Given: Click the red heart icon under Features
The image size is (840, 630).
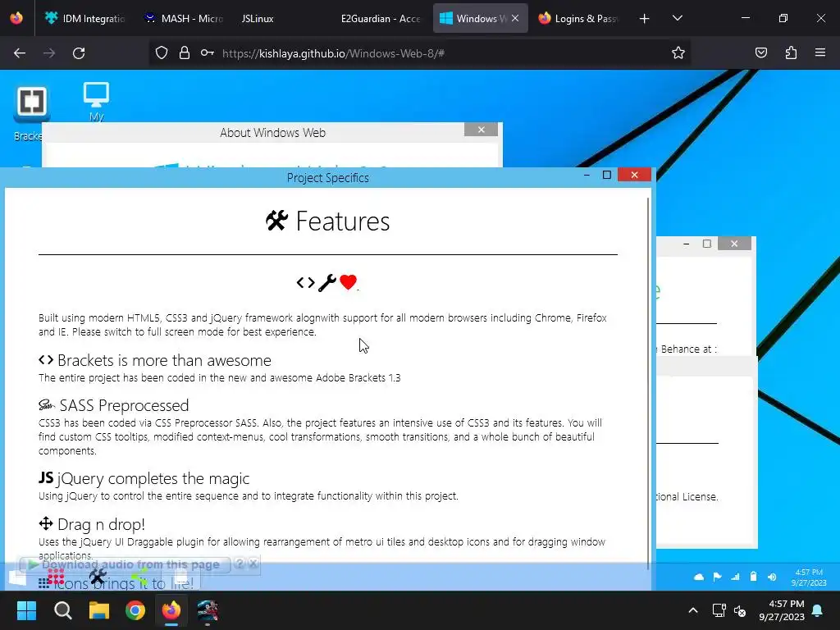Looking at the screenshot, I should click(348, 282).
